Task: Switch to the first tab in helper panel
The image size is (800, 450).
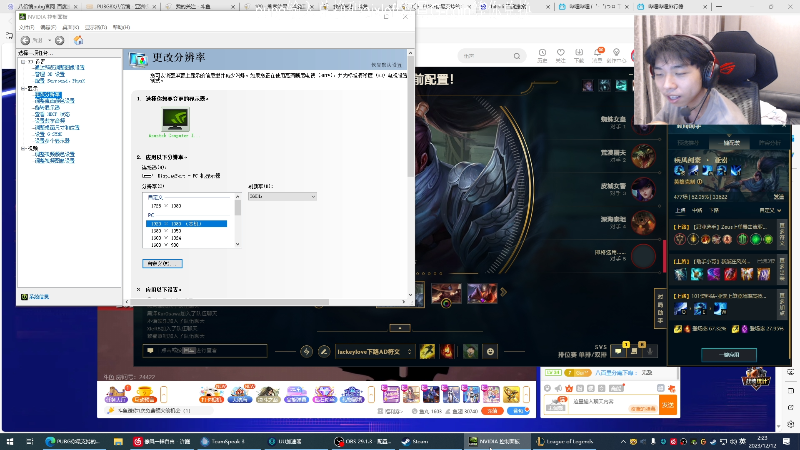Action: [688, 143]
